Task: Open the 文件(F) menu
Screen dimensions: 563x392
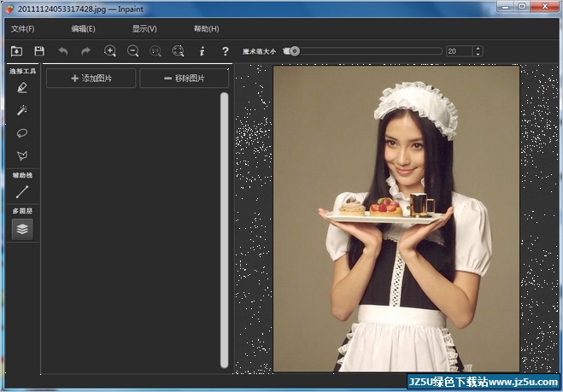Action: [x=22, y=29]
